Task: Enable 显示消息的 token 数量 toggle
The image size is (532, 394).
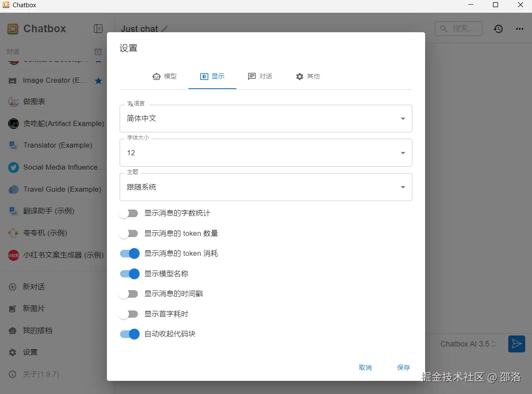Action: pos(129,234)
